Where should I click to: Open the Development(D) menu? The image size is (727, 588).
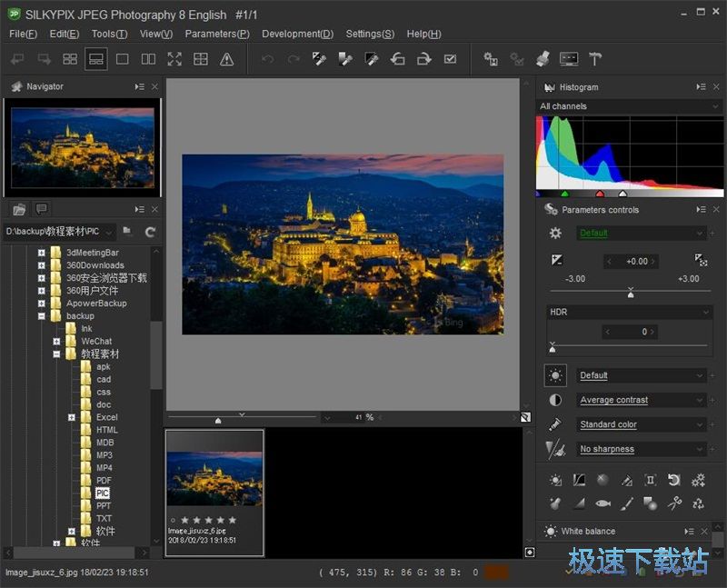tap(297, 34)
